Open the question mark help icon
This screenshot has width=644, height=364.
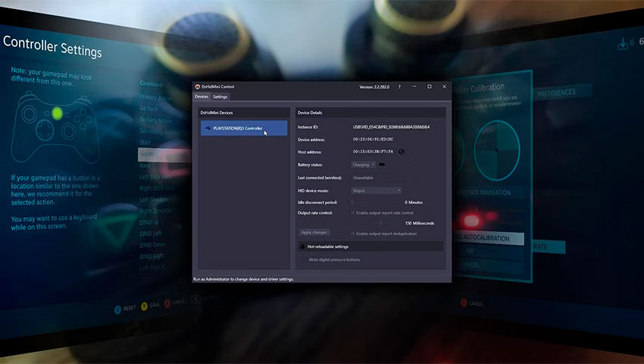click(x=399, y=86)
